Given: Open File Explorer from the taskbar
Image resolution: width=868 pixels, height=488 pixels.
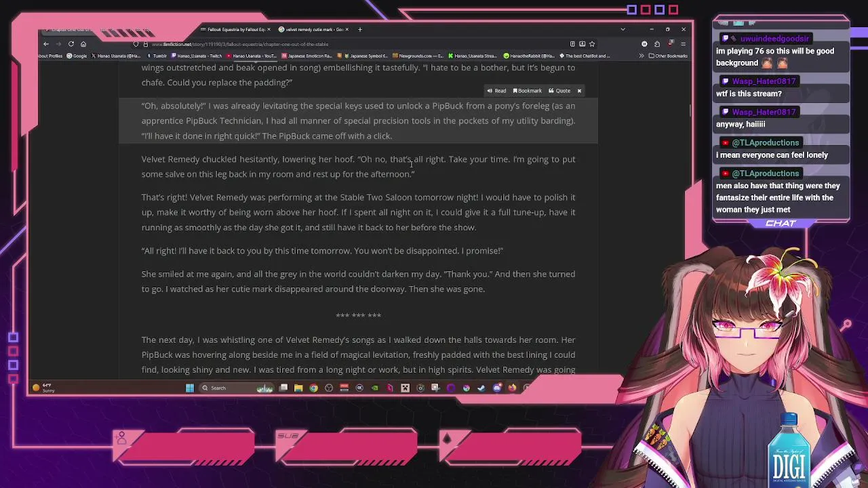Looking at the screenshot, I should 298,388.
